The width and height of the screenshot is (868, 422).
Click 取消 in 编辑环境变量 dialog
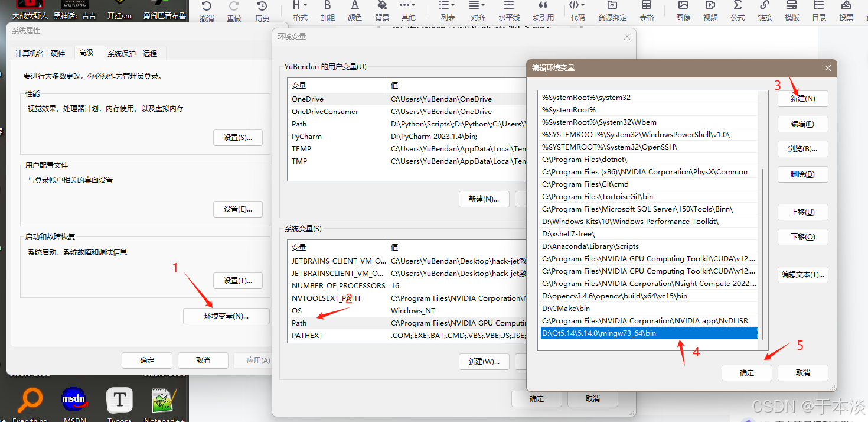click(803, 372)
